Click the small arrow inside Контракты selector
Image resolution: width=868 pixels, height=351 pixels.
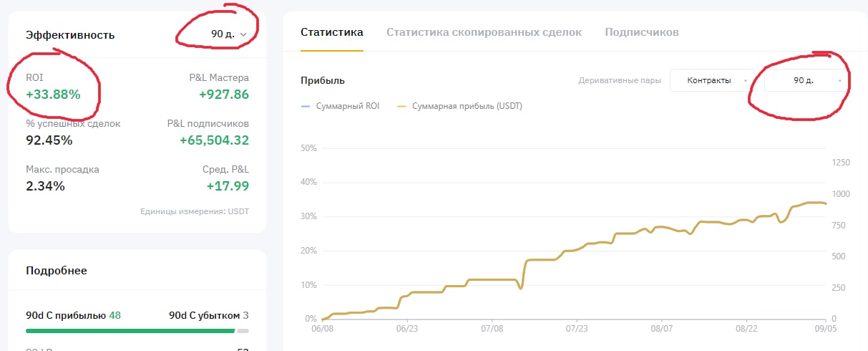click(x=746, y=81)
